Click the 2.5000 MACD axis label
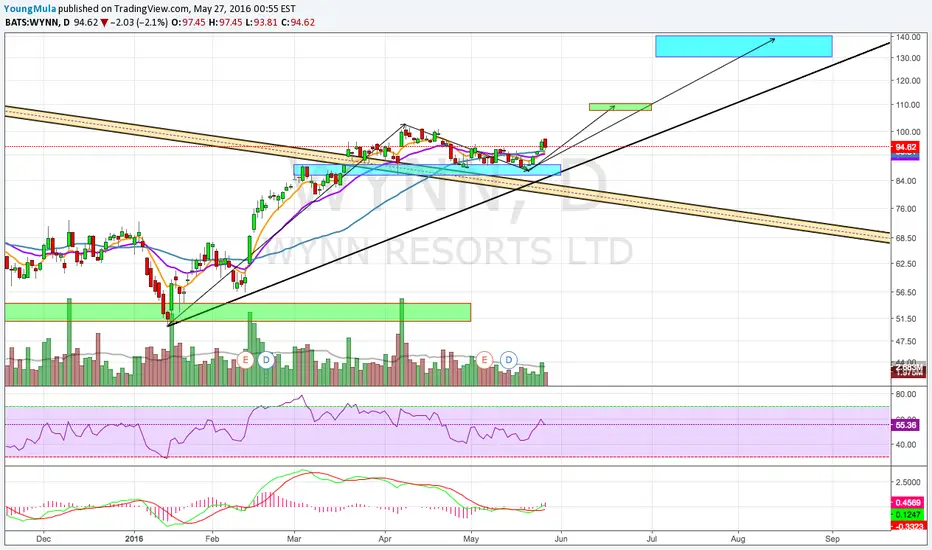 click(x=908, y=482)
